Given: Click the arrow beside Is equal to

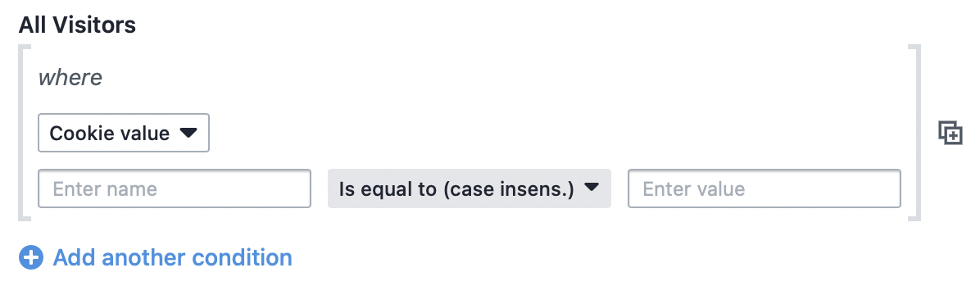Looking at the screenshot, I should point(591,188).
